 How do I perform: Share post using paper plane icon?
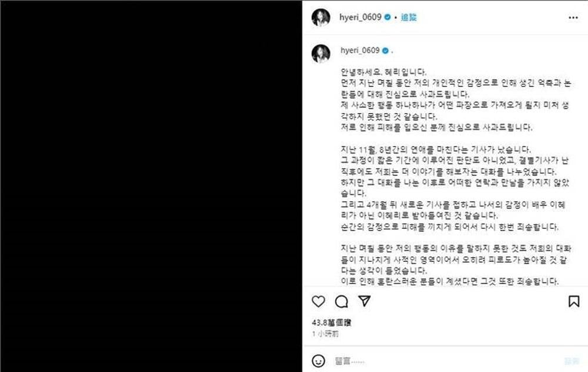(x=365, y=301)
